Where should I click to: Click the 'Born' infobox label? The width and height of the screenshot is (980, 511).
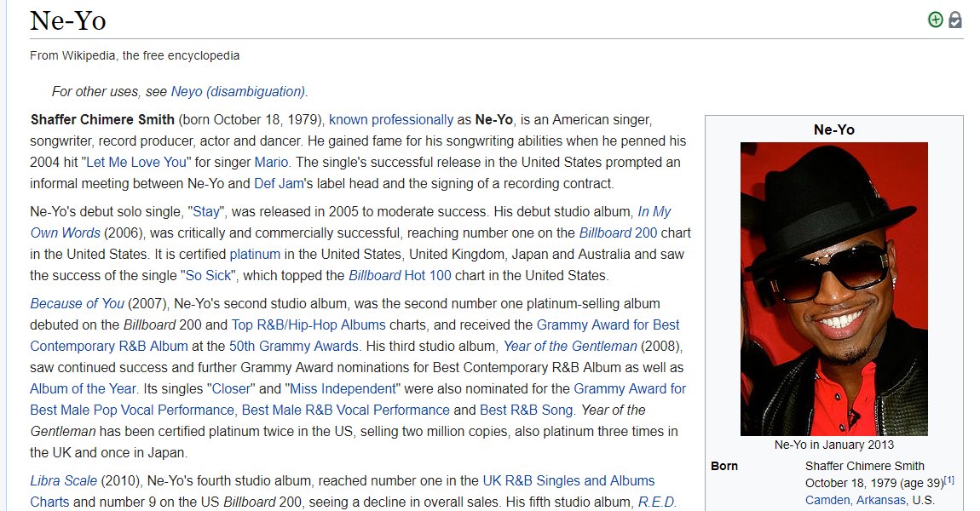tap(724, 465)
